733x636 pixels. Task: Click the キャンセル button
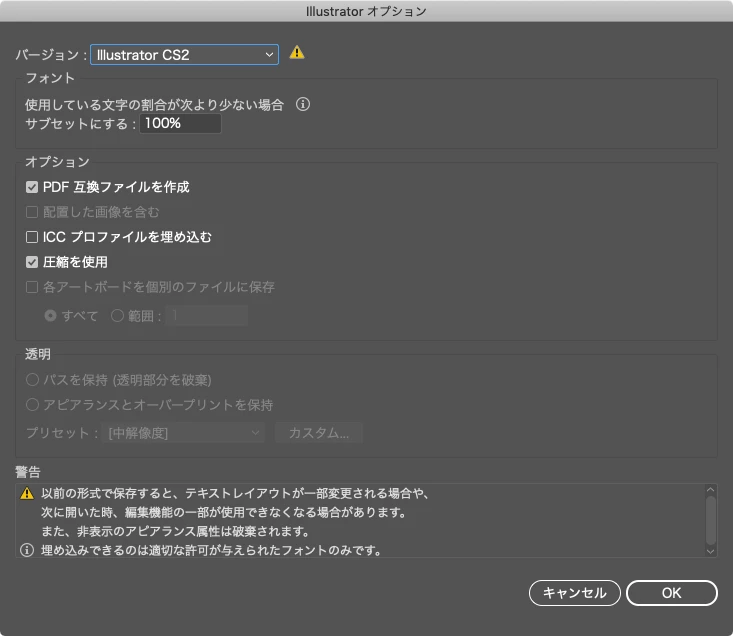coord(575,593)
